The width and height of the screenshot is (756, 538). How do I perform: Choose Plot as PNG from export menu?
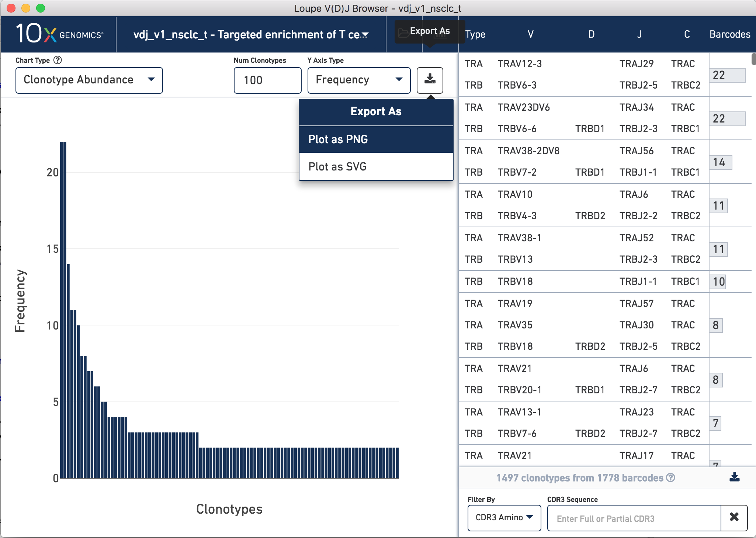tap(375, 139)
